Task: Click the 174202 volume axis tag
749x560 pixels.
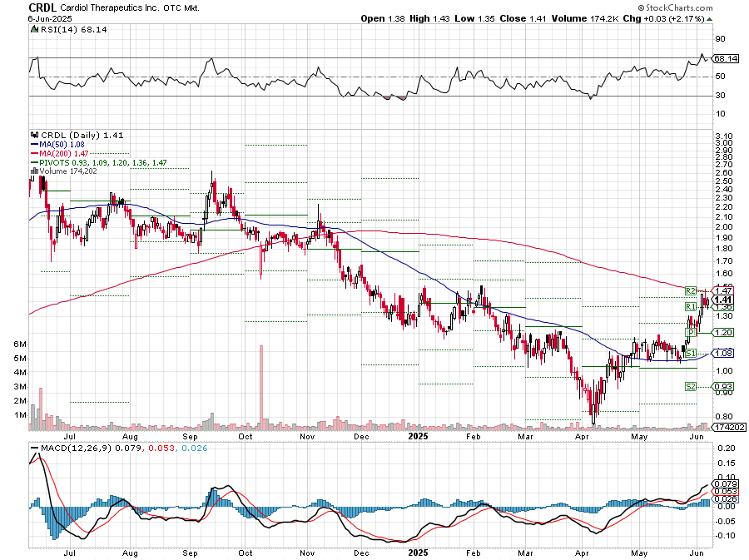Action: (728, 427)
